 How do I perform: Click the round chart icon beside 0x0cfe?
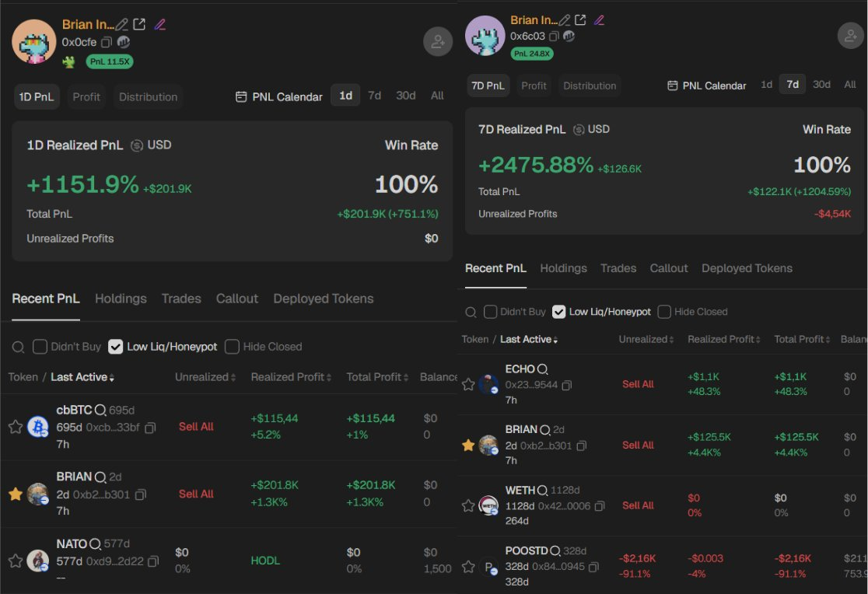pos(124,42)
